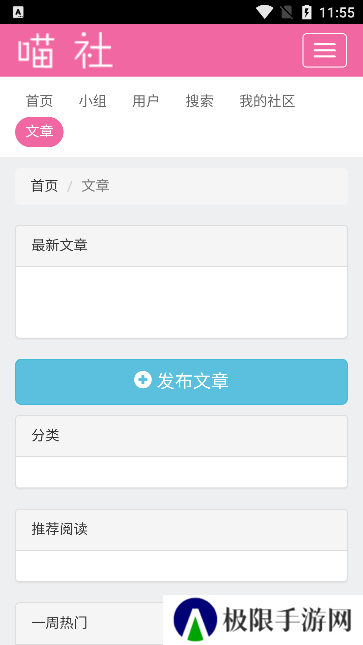Click the 发布文章 button
This screenshot has width=363, height=645.
(182, 381)
